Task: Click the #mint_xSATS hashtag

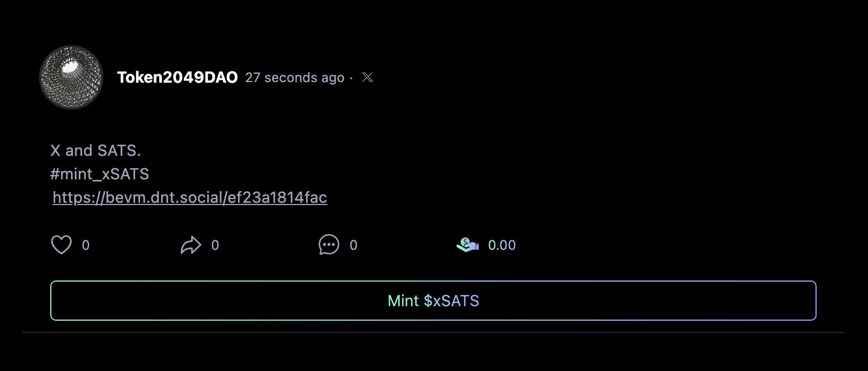Action: coord(99,174)
